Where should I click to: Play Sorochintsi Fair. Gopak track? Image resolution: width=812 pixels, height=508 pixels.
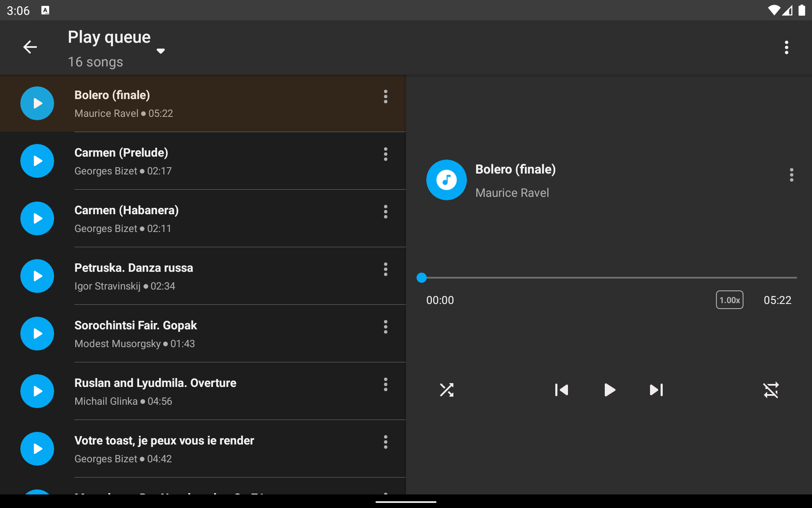pyautogui.click(x=37, y=334)
